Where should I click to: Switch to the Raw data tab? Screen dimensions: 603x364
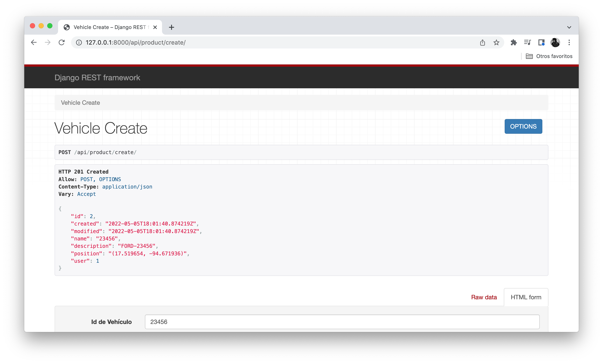[484, 297]
